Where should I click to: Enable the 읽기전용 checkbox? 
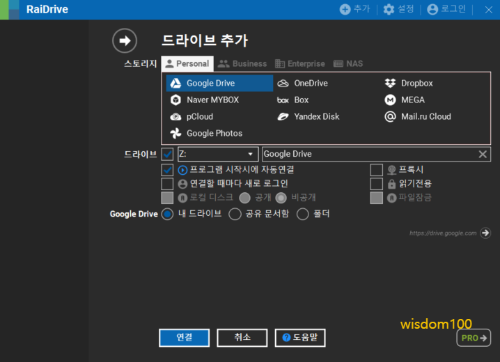376,184
